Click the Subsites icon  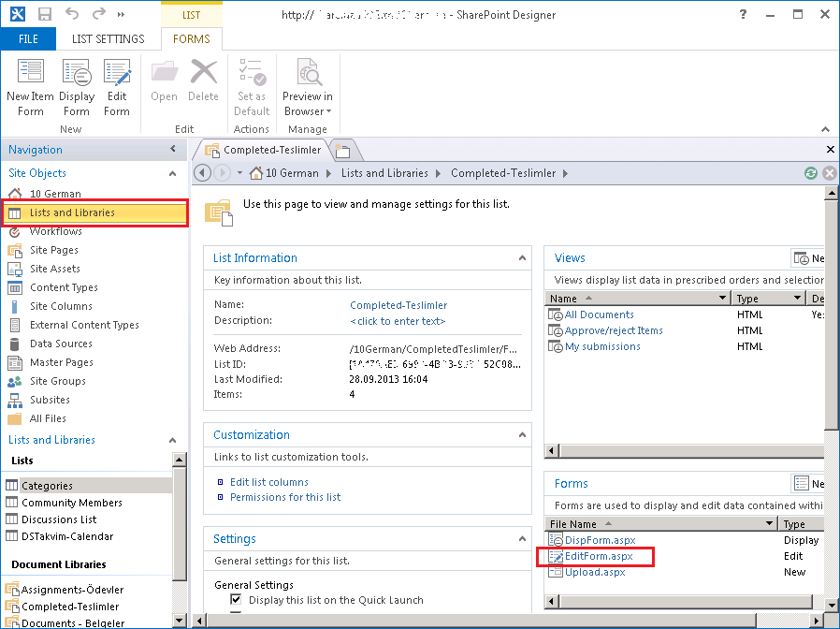(x=15, y=400)
